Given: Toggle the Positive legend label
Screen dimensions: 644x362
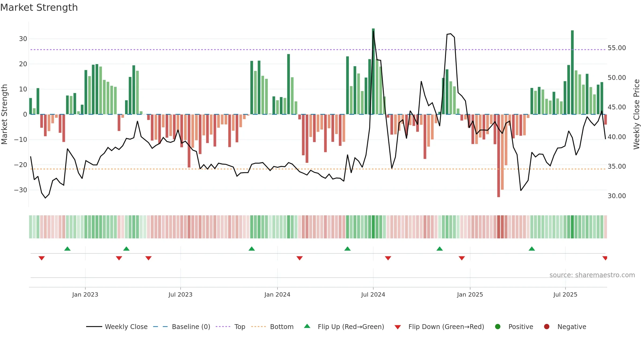Looking at the screenshot, I should pyautogui.click(x=521, y=327).
